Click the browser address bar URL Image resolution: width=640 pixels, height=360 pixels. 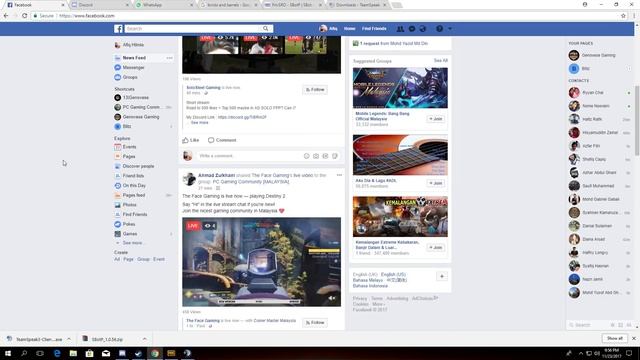pos(87,16)
